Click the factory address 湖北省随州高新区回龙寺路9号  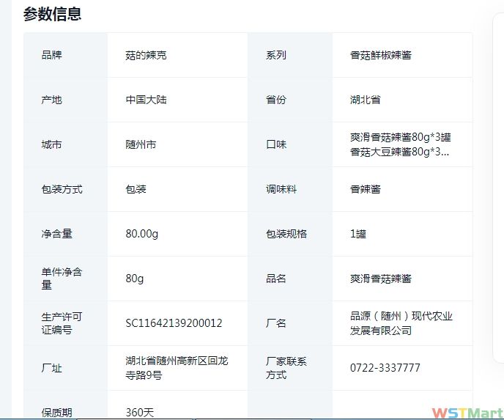pos(177,368)
